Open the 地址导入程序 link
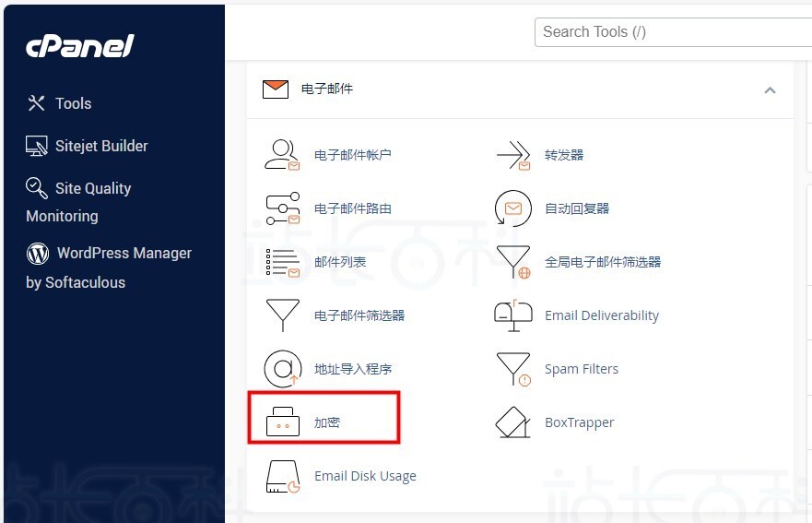This screenshot has width=812, height=523. point(353,369)
